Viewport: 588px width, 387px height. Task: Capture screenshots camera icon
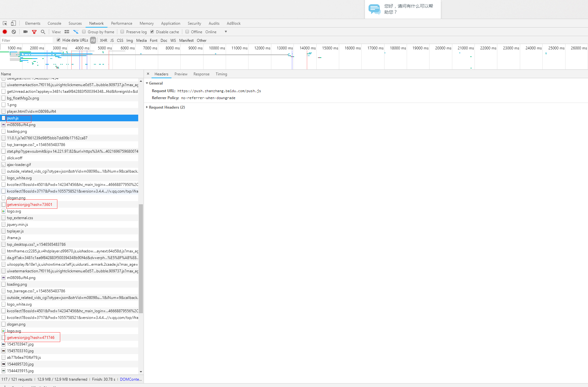[x=25, y=32]
